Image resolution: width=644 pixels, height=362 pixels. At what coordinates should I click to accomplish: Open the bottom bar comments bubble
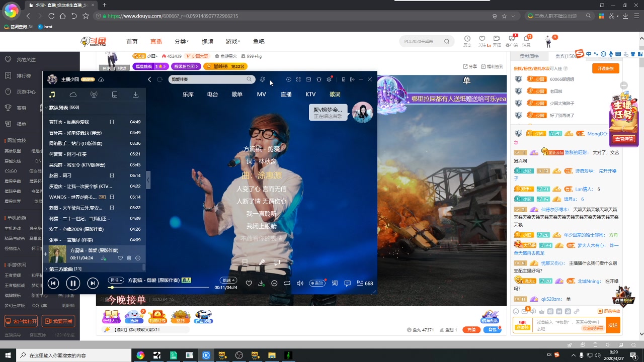(347, 284)
